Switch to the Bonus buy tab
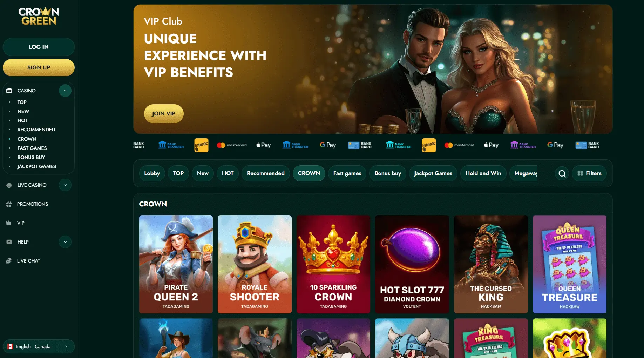The width and height of the screenshot is (644, 358). click(x=388, y=173)
